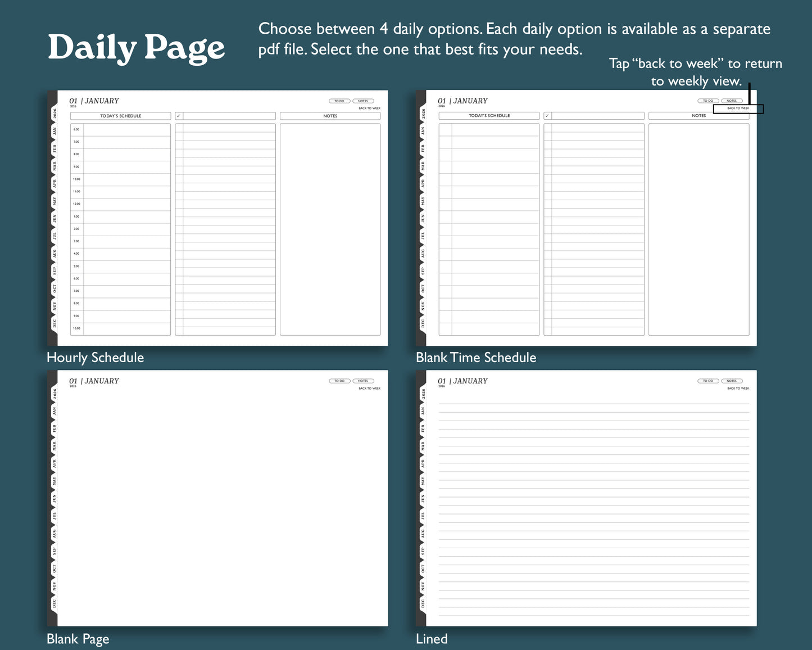Tap the NOTES button on Blank Time Schedule page
812x650 pixels.
[x=732, y=101]
